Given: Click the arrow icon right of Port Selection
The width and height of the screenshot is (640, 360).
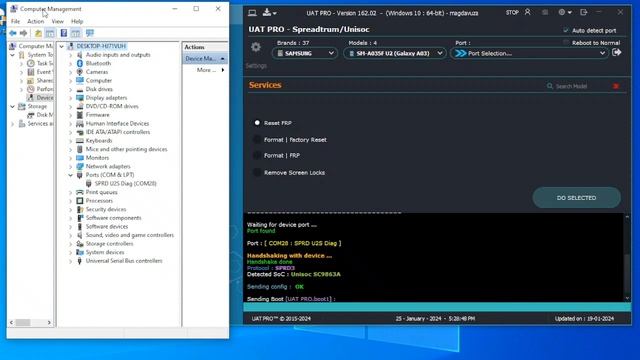Looking at the screenshot, I should point(617,52).
